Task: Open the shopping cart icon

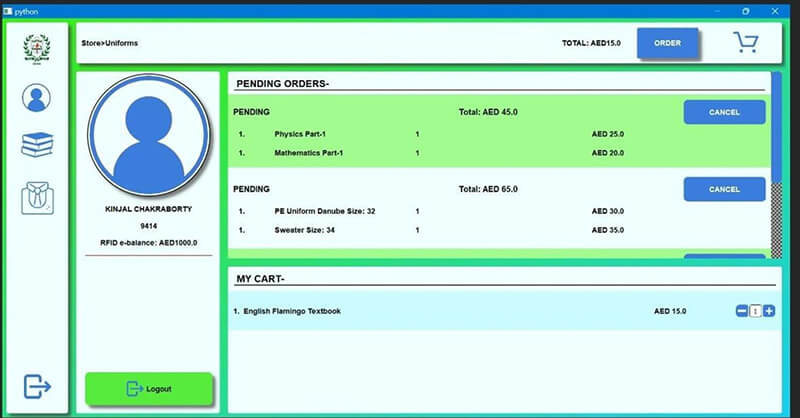Action: [x=745, y=43]
